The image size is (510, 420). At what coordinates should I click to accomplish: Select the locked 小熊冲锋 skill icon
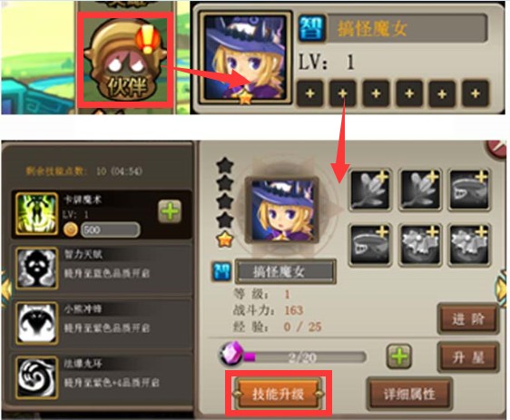pos(37,323)
